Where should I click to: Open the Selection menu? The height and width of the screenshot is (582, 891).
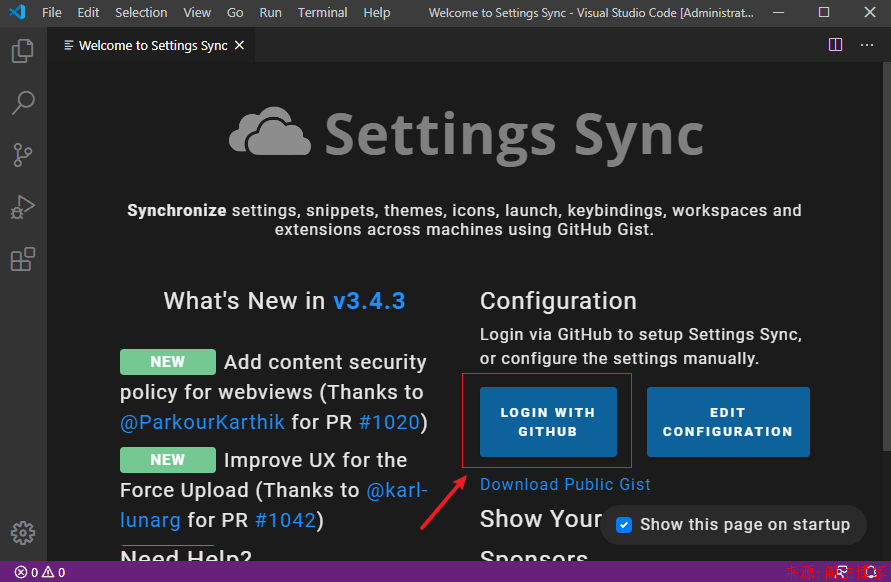(x=141, y=13)
